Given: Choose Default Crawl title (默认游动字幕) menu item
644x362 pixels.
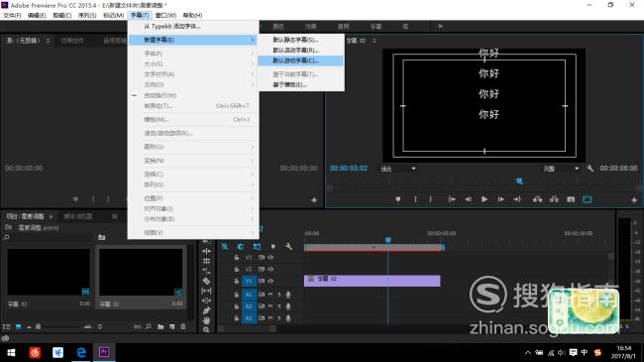Looking at the screenshot, I should [x=301, y=60].
